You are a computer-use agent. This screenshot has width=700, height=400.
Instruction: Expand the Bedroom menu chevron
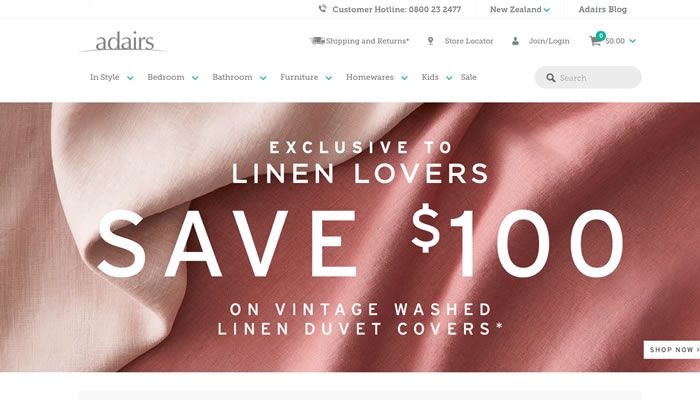[195, 78]
